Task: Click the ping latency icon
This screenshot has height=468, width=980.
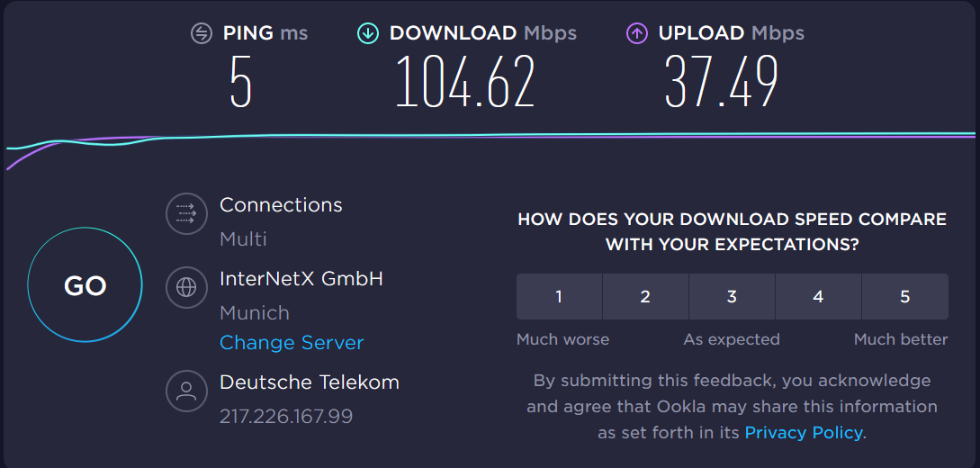Action: [x=202, y=33]
